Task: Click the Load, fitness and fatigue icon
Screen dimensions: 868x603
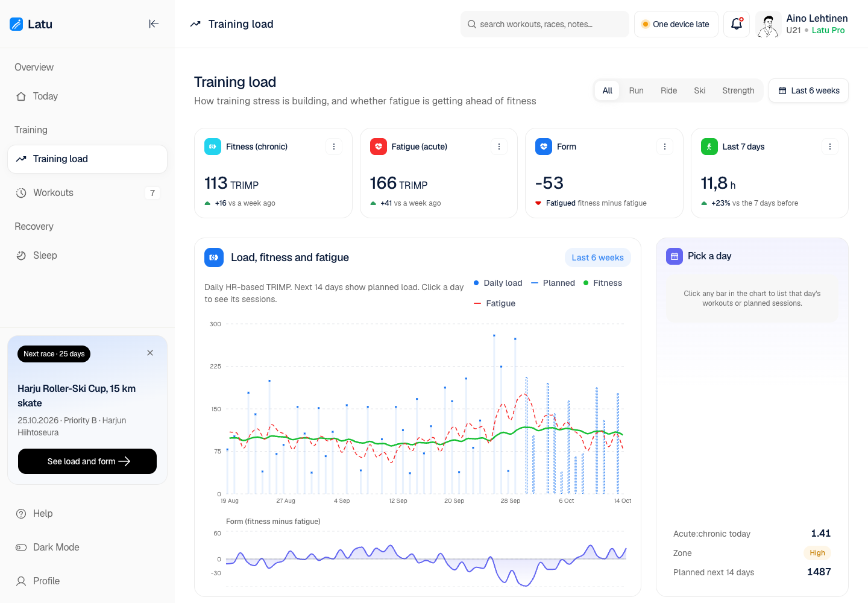Action: [214, 257]
